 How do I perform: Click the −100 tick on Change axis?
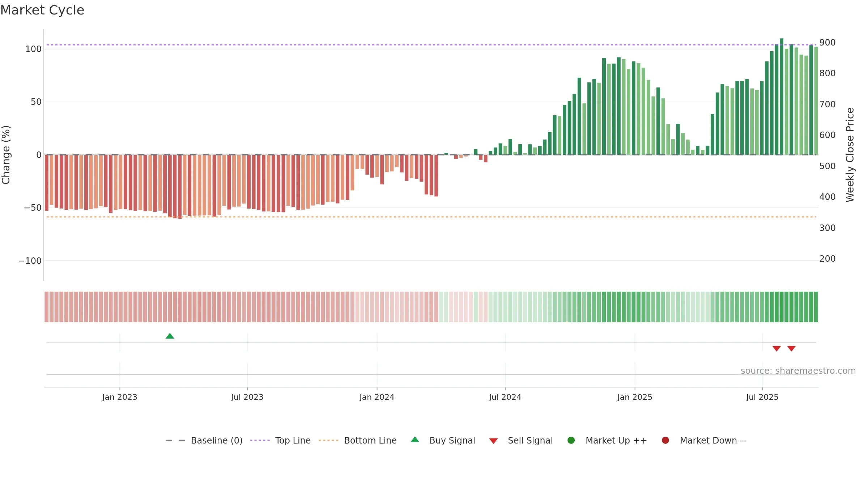click(x=30, y=261)
